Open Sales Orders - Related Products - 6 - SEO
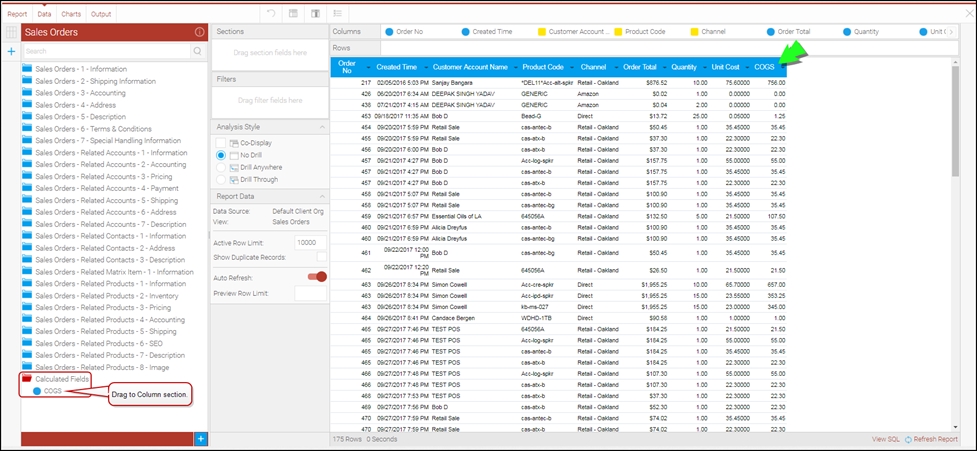Image resolution: width=977 pixels, height=451 pixels. 99,343
